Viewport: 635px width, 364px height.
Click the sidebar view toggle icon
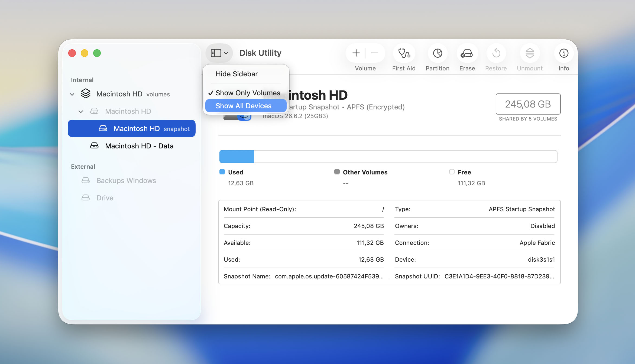coord(216,53)
